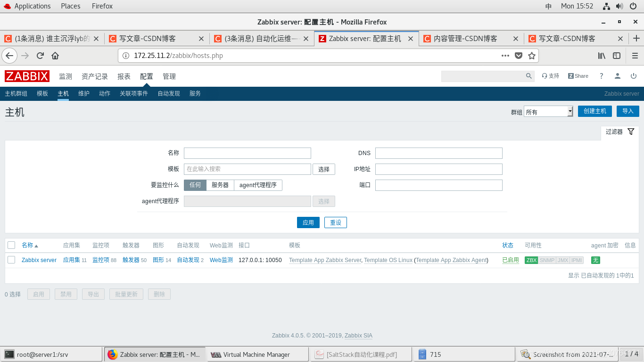Image resolution: width=644 pixels, height=362 pixels.
Task: Go to Firefox home page
Action: tap(55, 56)
